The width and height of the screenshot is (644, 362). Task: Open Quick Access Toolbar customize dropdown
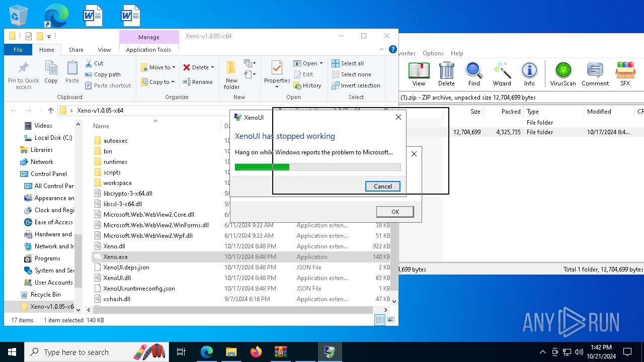pyautogui.click(x=49, y=36)
